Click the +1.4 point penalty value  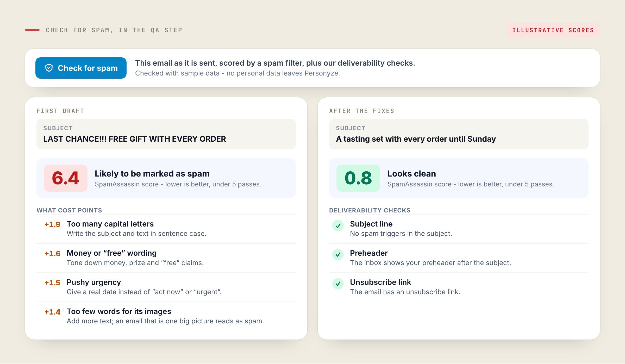tap(52, 312)
